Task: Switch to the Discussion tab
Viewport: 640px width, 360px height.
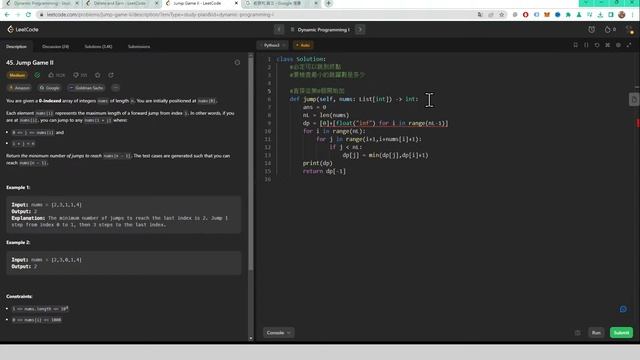Action: 56,47
